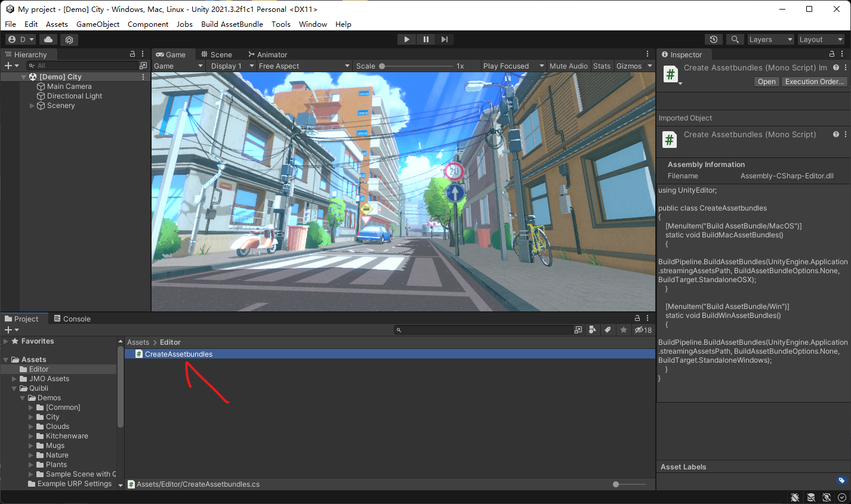Pause the game playback
This screenshot has height=504, width=851.
pos(425,39)
